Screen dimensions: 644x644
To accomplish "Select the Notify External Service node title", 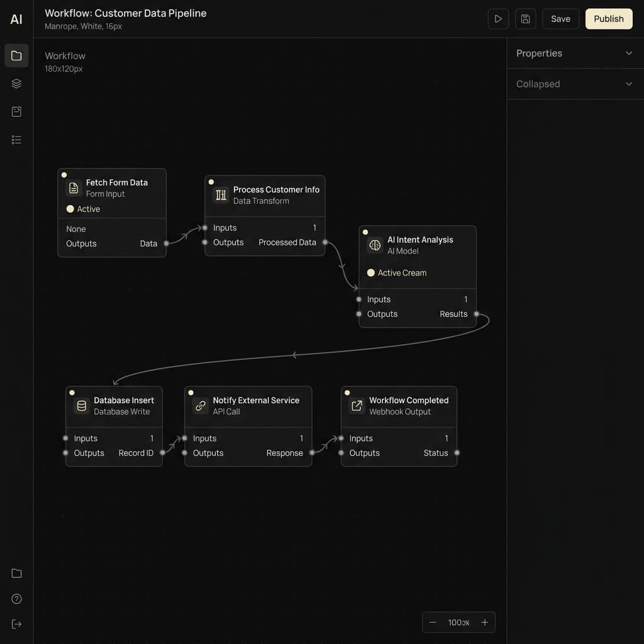I will pyautogui.click(x=256, y=400).
